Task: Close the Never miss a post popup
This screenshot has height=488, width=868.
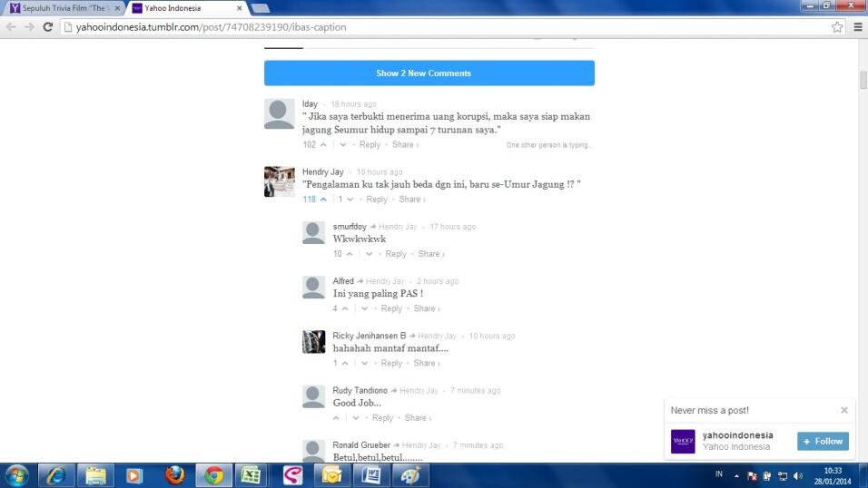Action: (844, 410)
